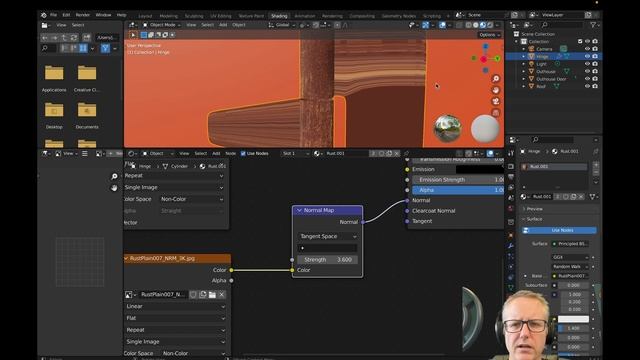Activate the select box tool in viewport
Image resolution: width=640 pixels, height=360 pixels.
[x=144, y=35]
